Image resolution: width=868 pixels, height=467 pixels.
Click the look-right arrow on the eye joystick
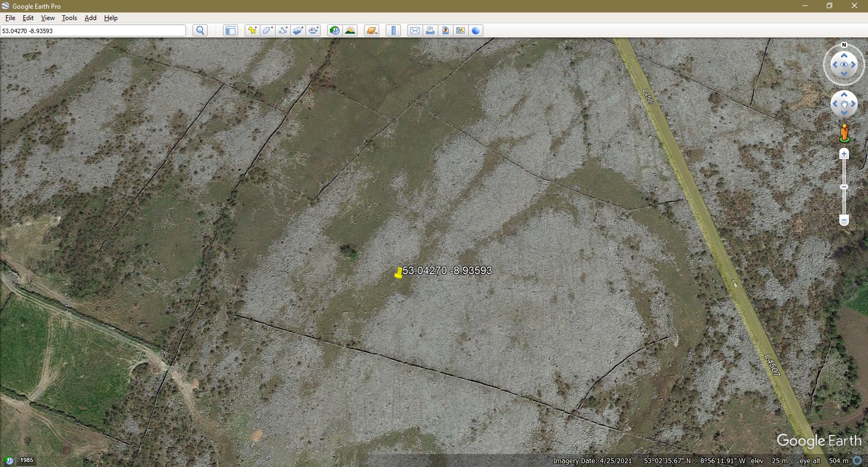tap(853, 65)
